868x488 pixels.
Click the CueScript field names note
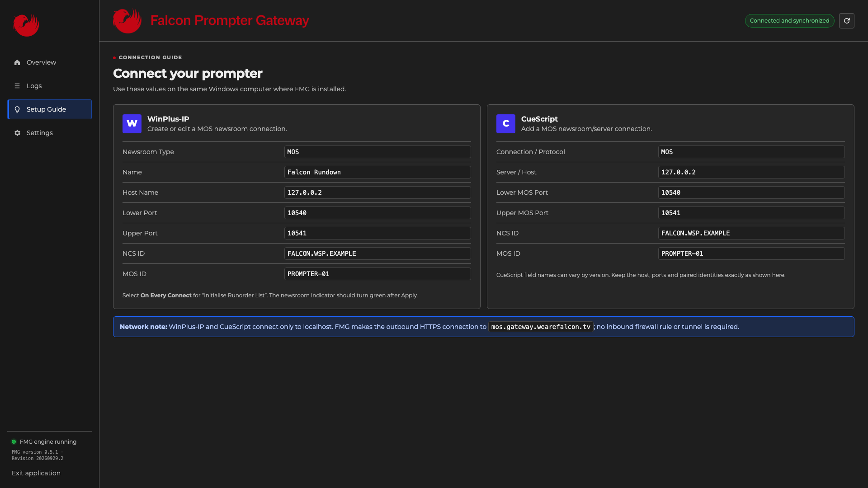pyautogui.click(x=641, y=275)
